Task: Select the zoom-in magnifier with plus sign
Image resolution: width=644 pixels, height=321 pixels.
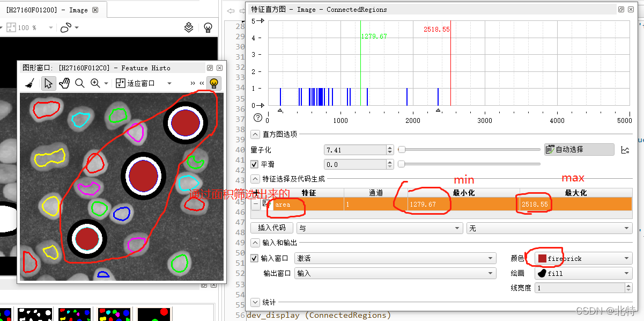Action: tap(95, 83)
